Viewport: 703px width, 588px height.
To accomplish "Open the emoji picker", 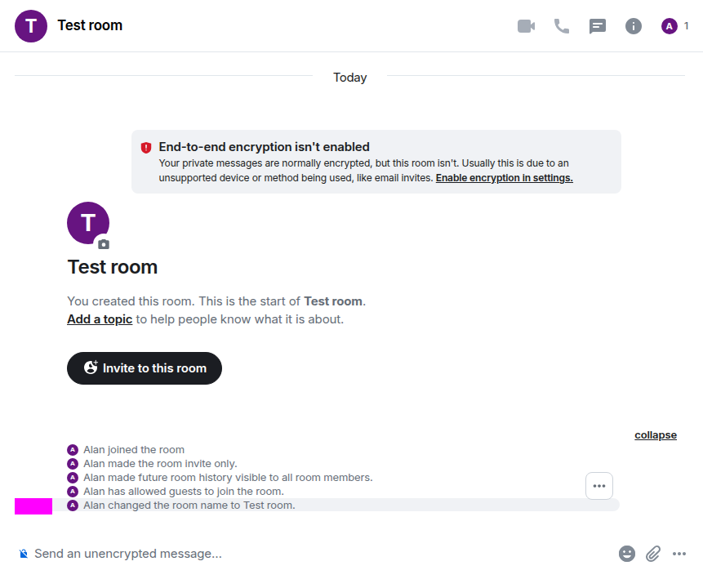I will coord(627,554).
